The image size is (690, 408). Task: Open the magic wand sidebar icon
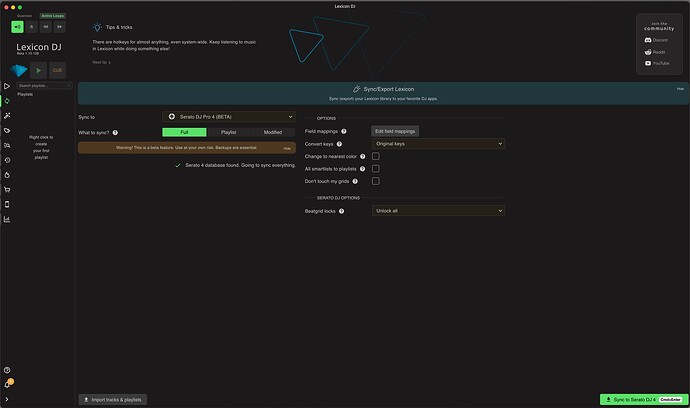(7, 116)
